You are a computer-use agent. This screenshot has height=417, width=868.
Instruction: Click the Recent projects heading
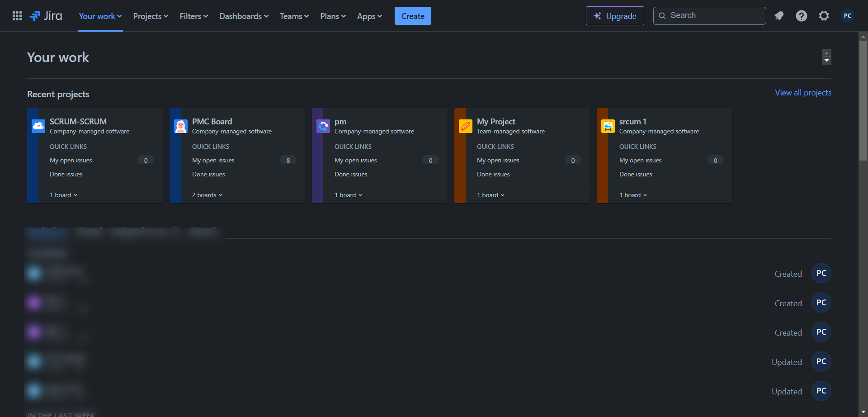pyautogui.click(x=58, y=94)
